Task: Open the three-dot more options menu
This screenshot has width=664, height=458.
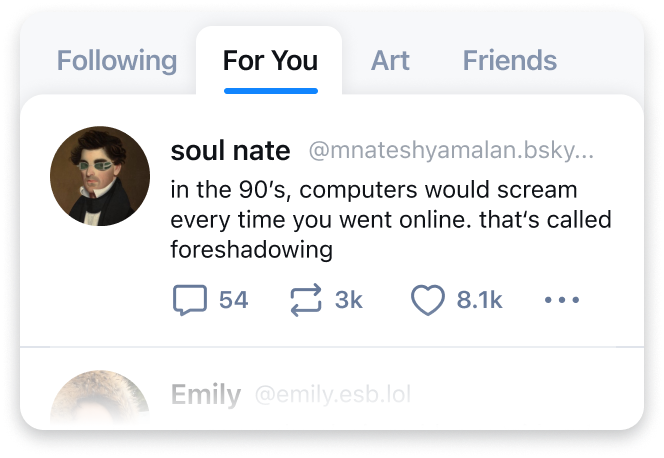Action: [x=562, y=300]
